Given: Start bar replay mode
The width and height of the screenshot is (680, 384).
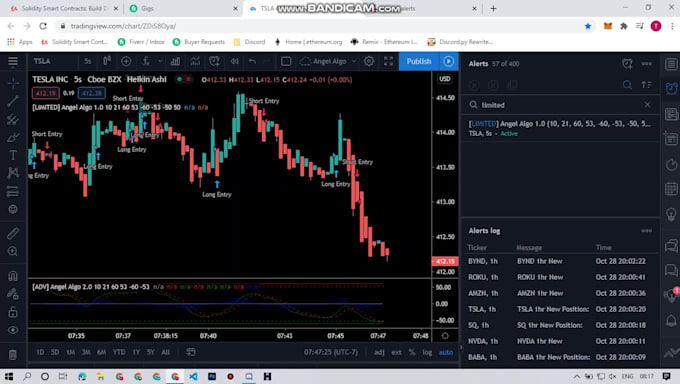Looking at the screenshot, I should tap(234, 61).
